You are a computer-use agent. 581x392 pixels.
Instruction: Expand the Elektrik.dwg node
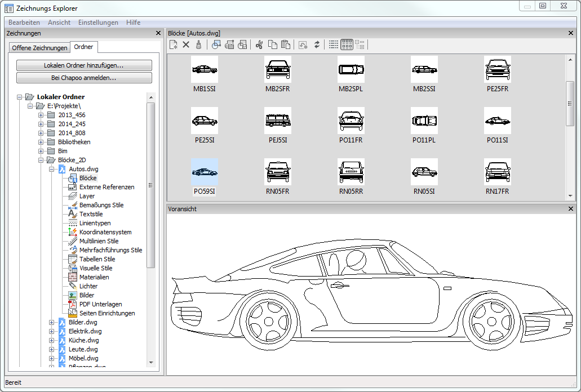tap(52, 331)
